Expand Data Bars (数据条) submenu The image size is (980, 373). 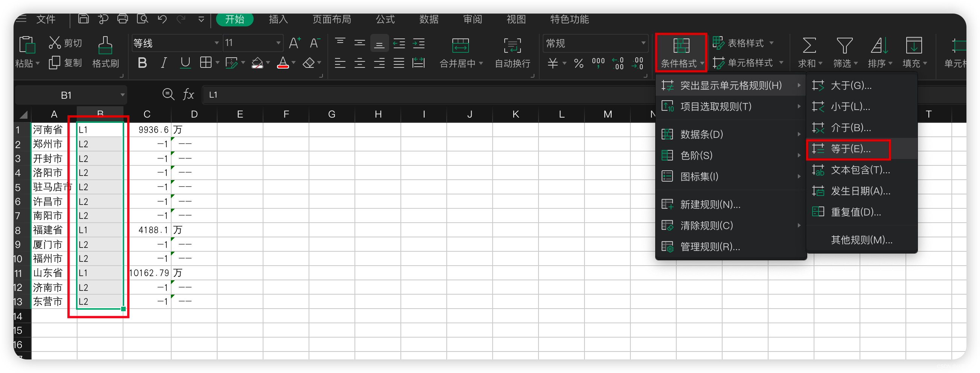click(x=731, y=135)
